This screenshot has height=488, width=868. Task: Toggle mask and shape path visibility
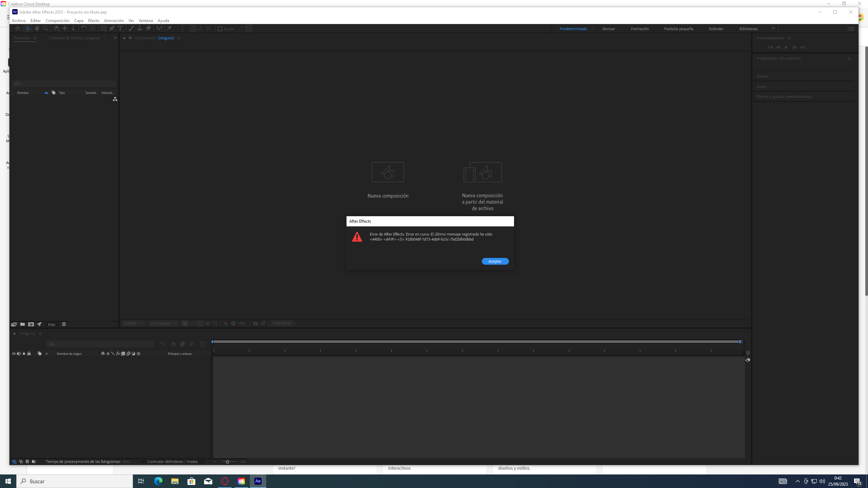[200, 324]
